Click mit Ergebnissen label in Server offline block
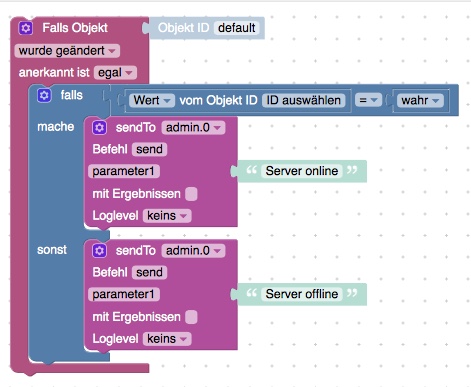 point(136,317)
